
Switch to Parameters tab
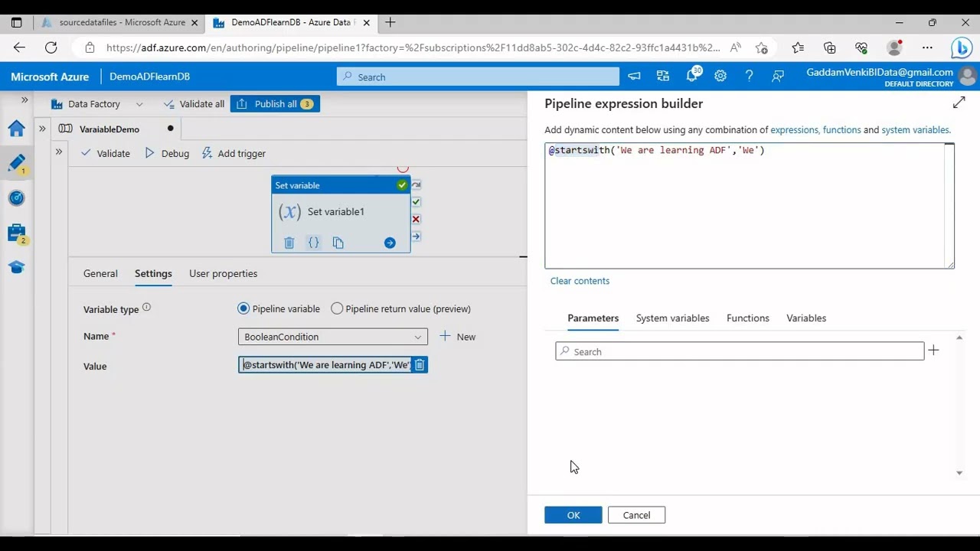[593, 318]
